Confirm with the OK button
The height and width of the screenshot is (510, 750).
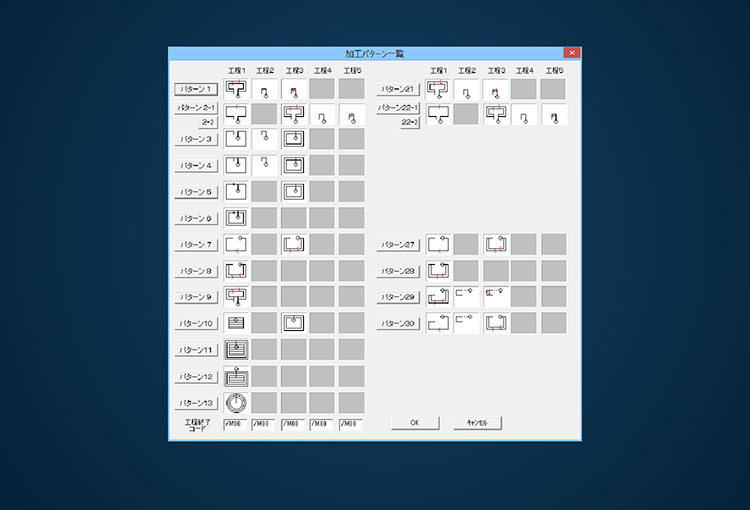[415, 422]
